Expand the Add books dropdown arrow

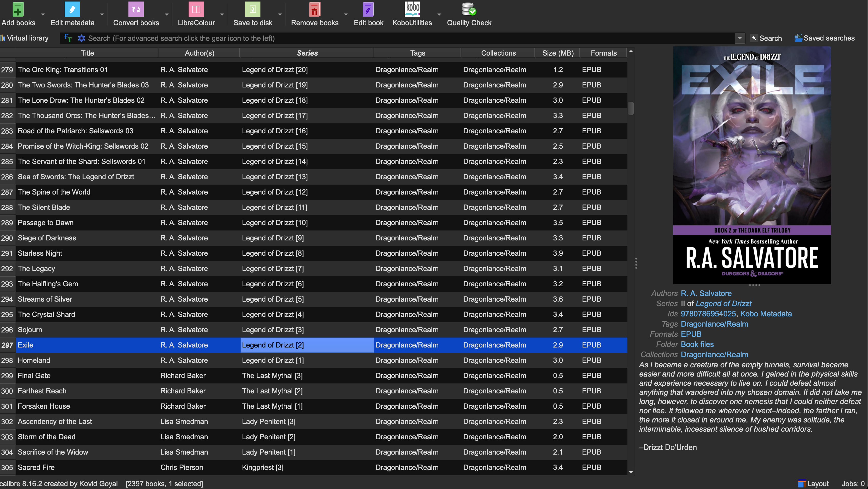click(x=43, y=15)
